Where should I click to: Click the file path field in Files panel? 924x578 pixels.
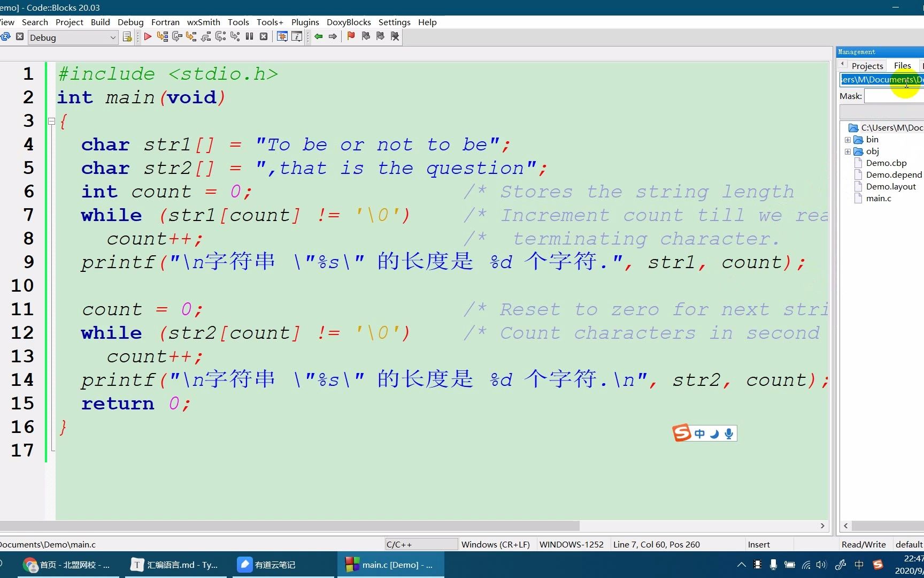882,80
